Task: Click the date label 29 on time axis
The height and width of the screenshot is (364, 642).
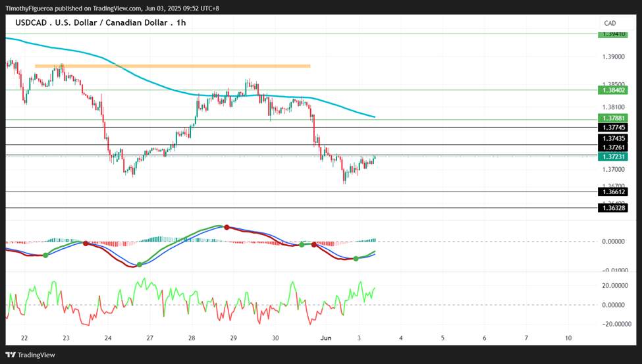Action: (x=233, y=338)
